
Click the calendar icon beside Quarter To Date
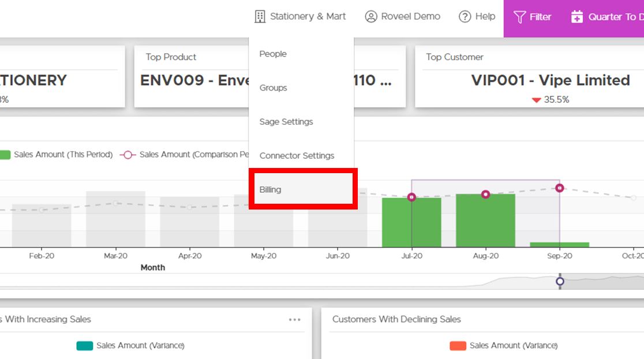tap(577, 17)
